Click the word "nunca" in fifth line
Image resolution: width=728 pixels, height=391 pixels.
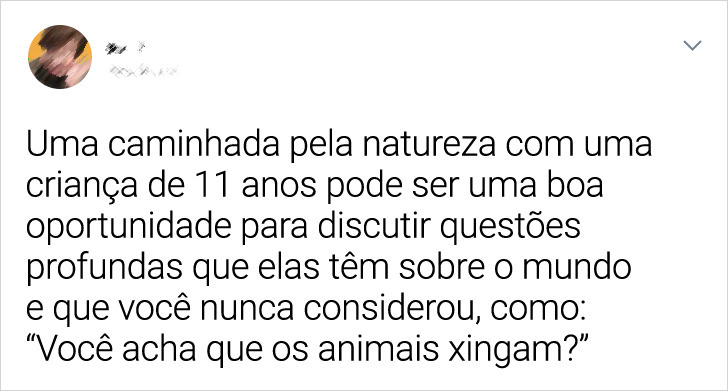click(247, 309)
